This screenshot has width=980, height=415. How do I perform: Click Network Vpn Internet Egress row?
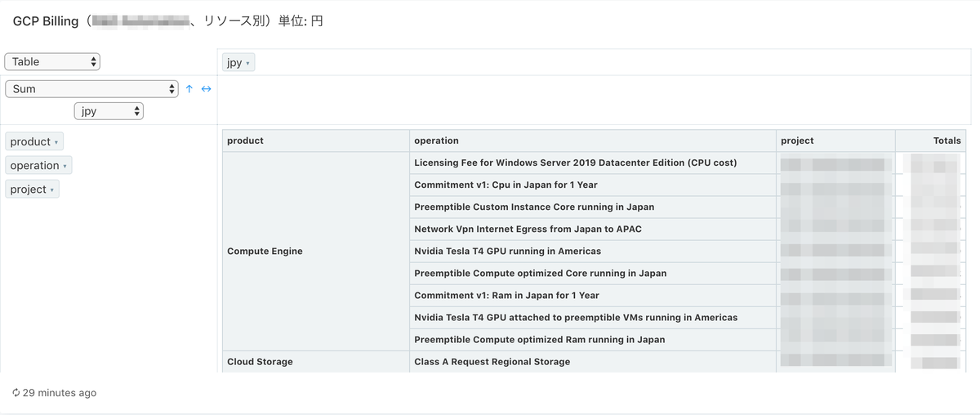click(x=593, y=229)
